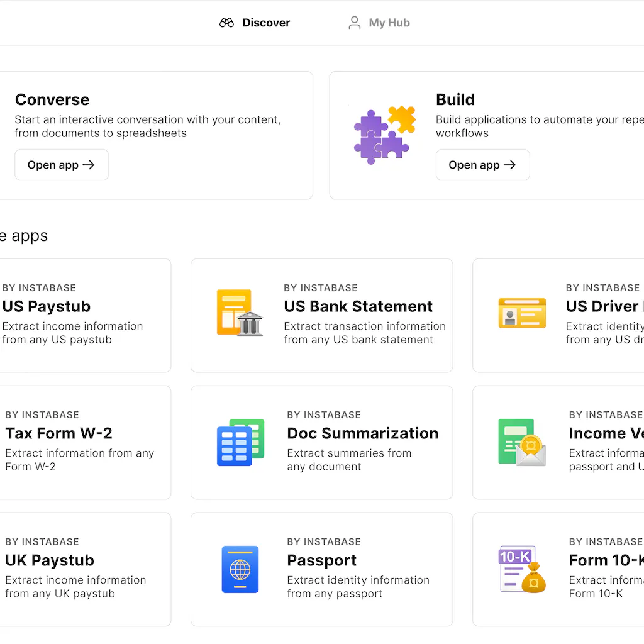Click the US Bank Statement document icon
Screen dimensions: 644x644
tap(240, 311)
